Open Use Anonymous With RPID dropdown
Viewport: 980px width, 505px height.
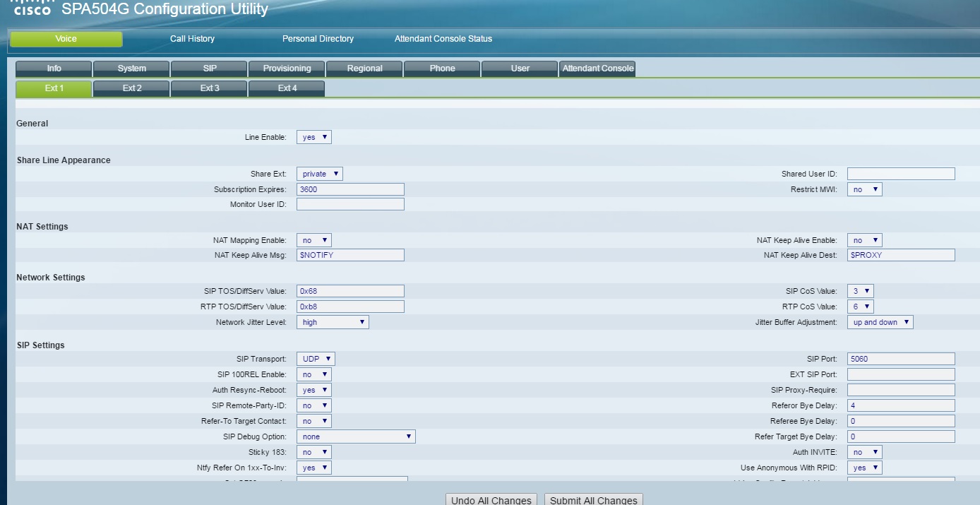coord(865,468)
